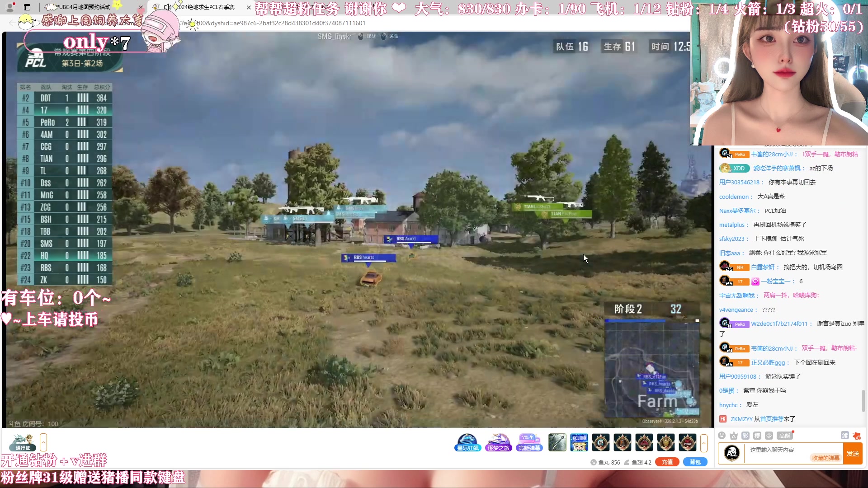Toggle the chat filter 滤 button
This screenshot has height=488, width=868.
(844, 435)
